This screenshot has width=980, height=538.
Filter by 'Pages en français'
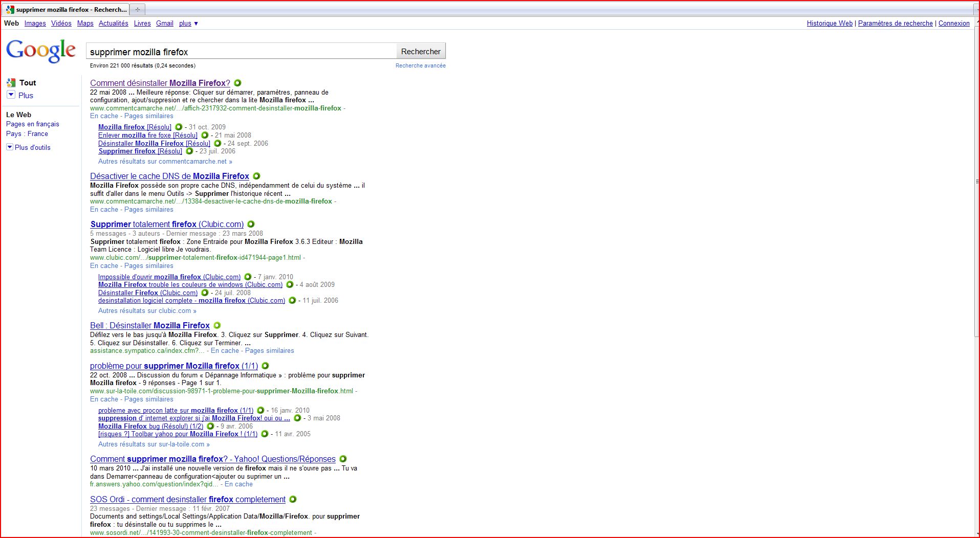(33, 124)
